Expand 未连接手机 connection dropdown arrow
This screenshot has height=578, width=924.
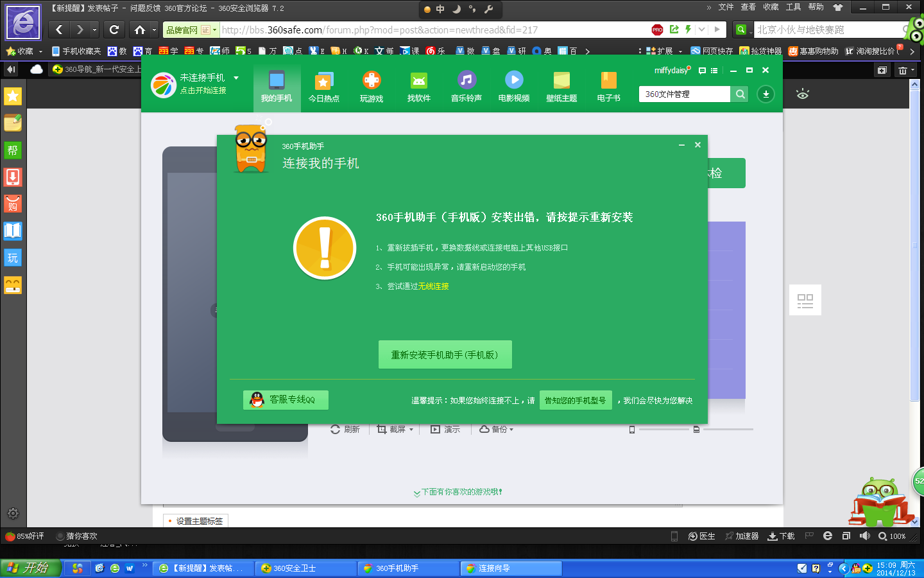coord(236,78)
